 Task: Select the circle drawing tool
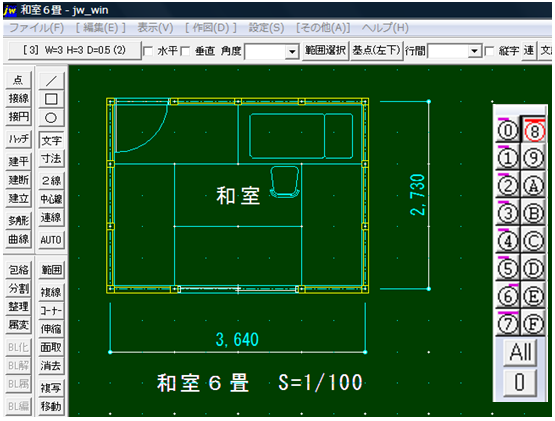click(x=51, y=118)
